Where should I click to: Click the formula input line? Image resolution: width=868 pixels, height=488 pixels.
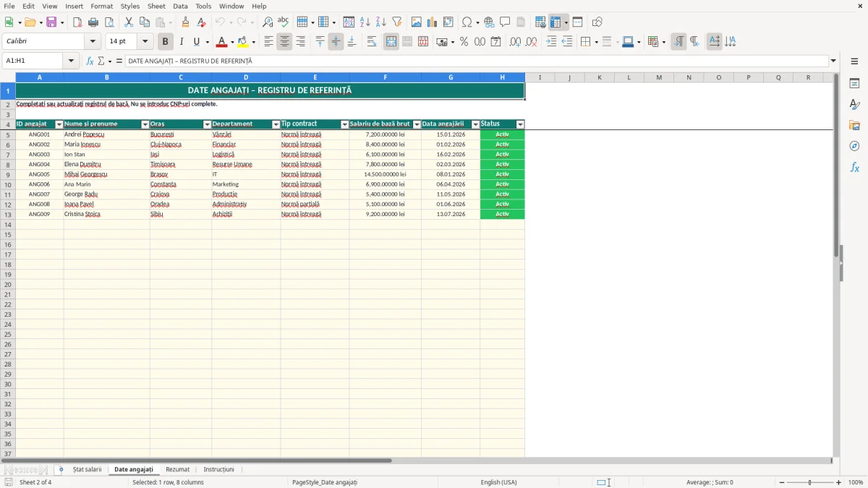[x=477, y=61]
